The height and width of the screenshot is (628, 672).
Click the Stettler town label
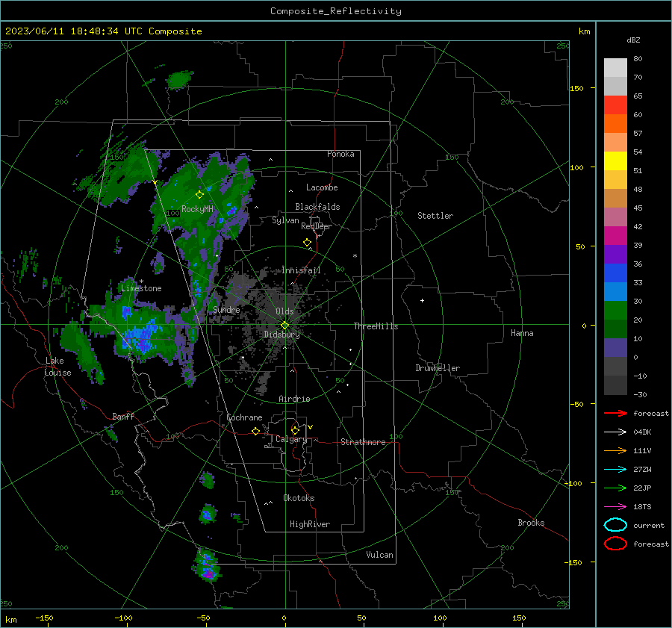(x=435, y=216)
